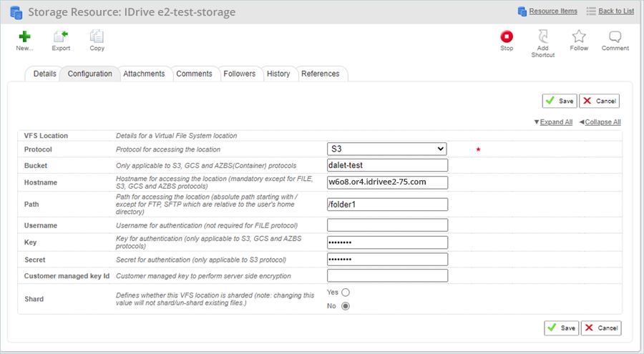Click the Customer managed key Id field
Screen dimensions: 644x354
387,275
